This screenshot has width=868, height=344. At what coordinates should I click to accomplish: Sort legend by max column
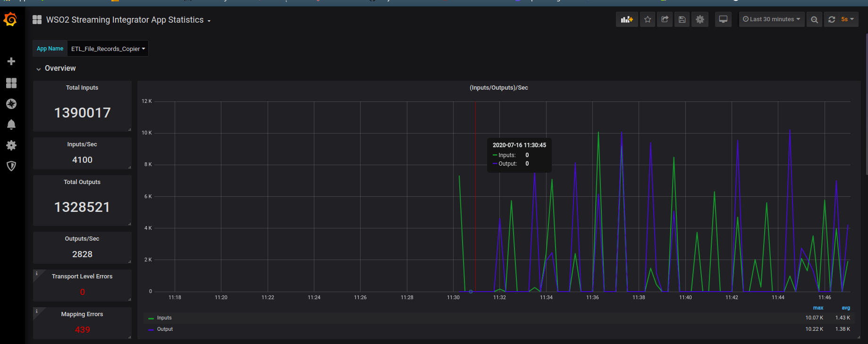tap(818, 308)
